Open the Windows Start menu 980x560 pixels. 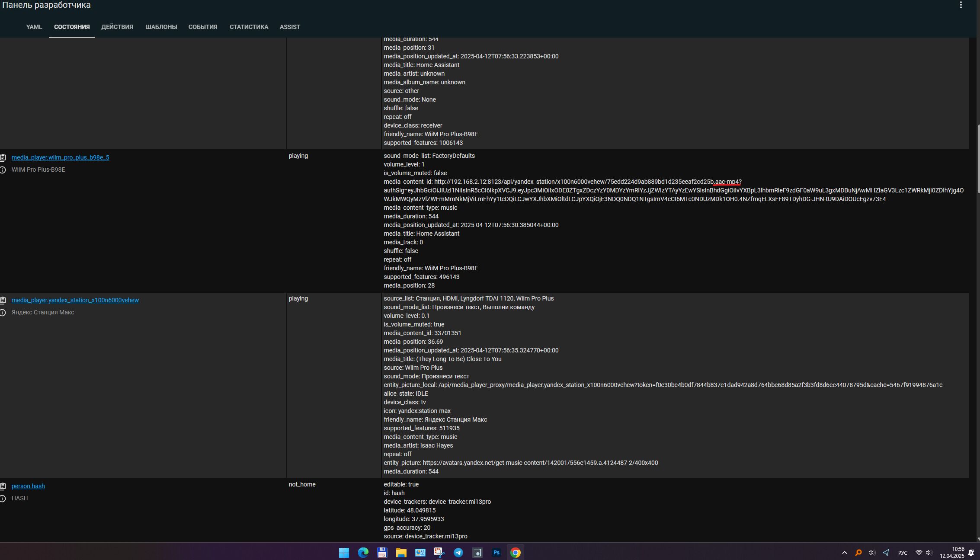(x=344, y=553)
